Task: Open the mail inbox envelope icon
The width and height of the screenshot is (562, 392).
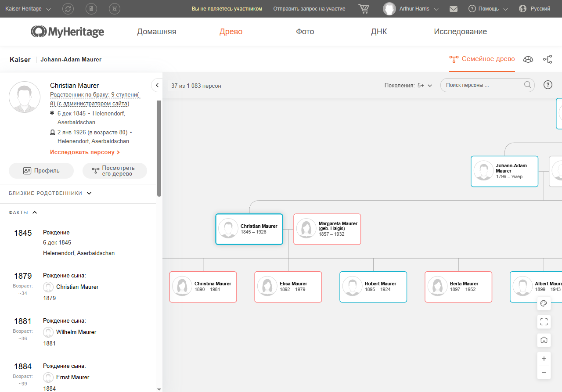Action: (x=454, y=9)
